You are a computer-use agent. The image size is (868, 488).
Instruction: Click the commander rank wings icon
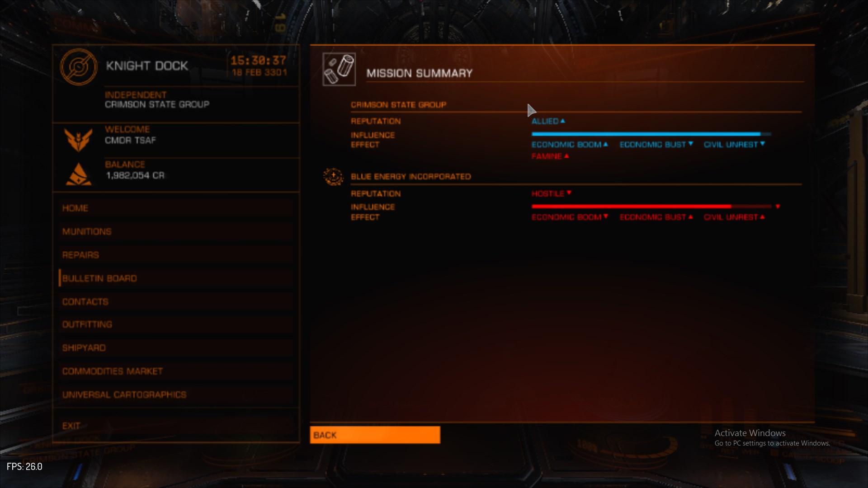[x=79, y=140]
